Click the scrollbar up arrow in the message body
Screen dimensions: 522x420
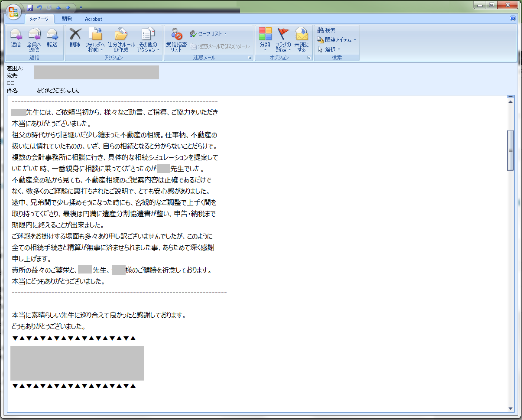(x=510, y=102)
